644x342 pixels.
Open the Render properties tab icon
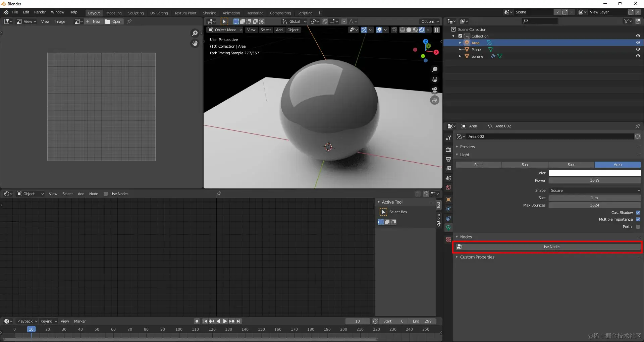(x=448, y=150)
